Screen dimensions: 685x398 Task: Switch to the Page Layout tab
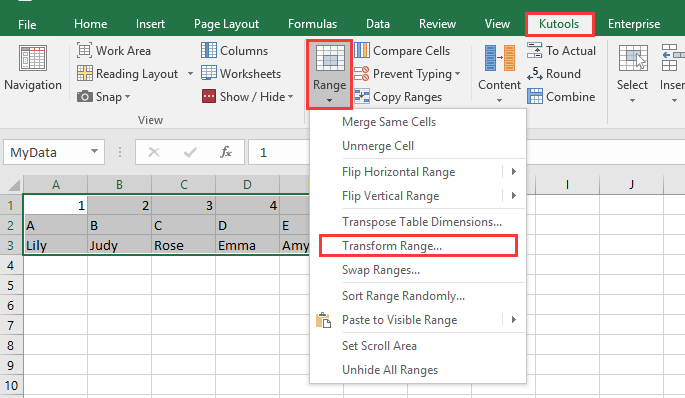click(226, 24)
